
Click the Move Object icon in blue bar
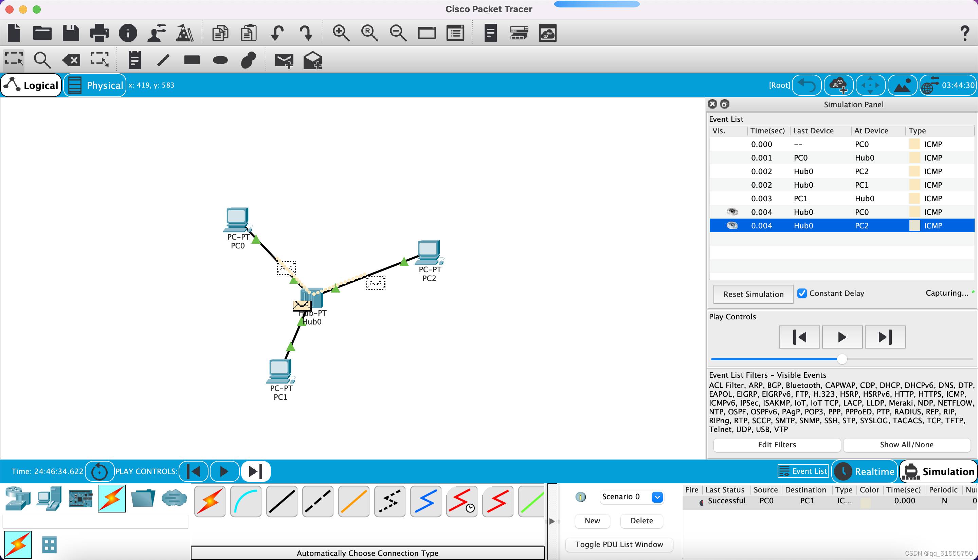tap(870, 85)
